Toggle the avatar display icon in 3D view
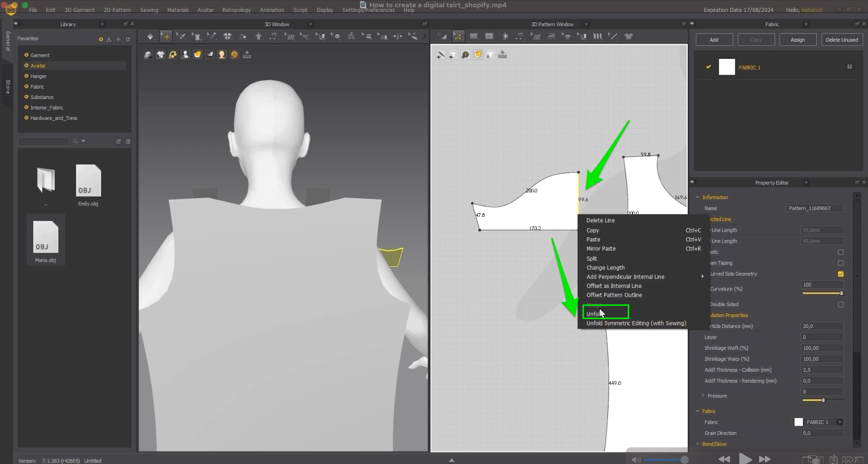 (185, 55)
